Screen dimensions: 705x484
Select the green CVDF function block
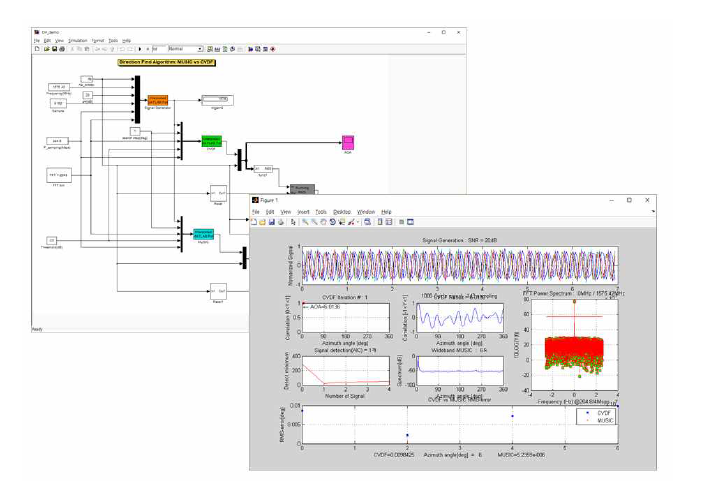[212, 141]
